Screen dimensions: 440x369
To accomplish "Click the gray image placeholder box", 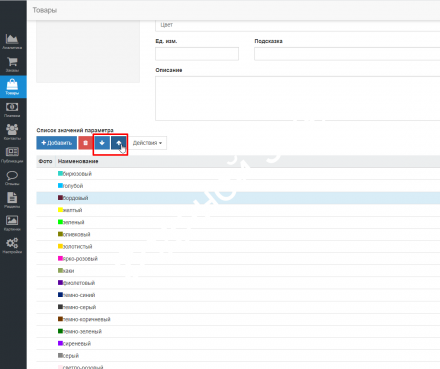I will [x=88, y=51].
